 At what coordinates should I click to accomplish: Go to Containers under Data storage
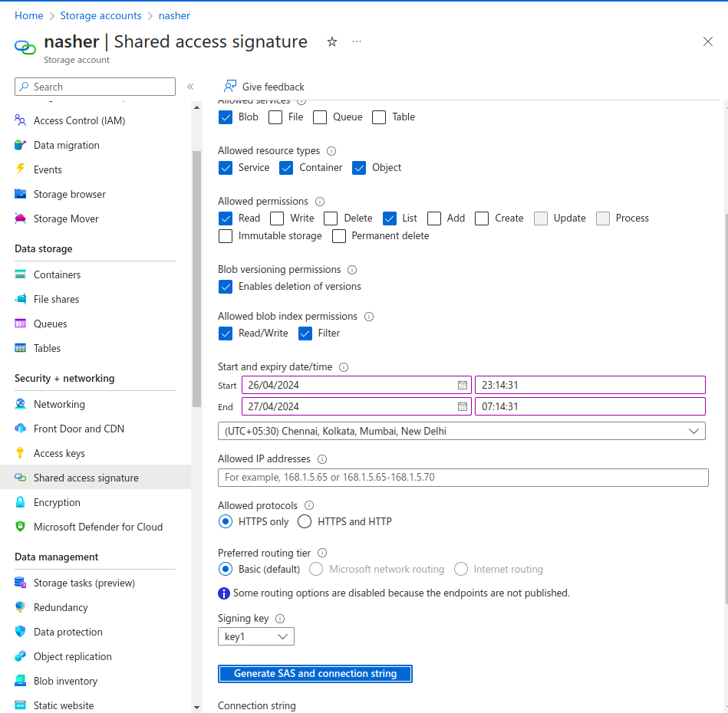[x=57, y=274]
